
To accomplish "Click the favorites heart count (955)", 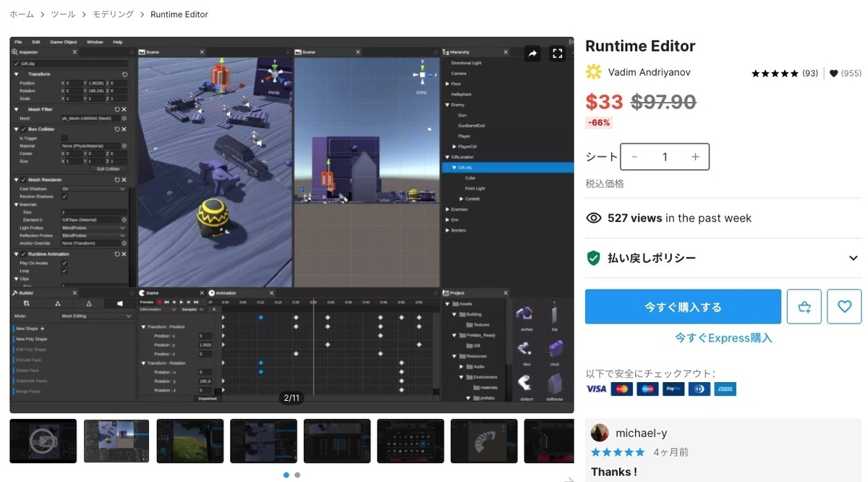I will [845, 73].
